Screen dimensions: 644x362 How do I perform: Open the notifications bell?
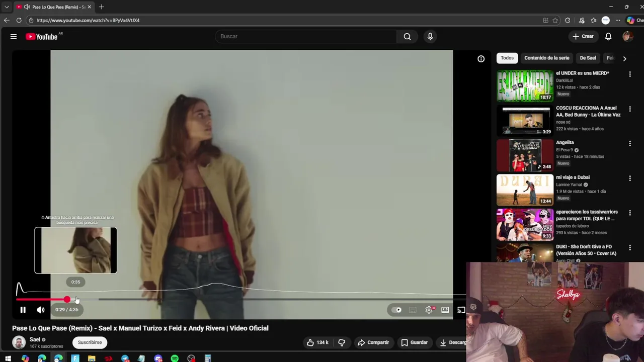pyautogui.click(x=608, y=36)
